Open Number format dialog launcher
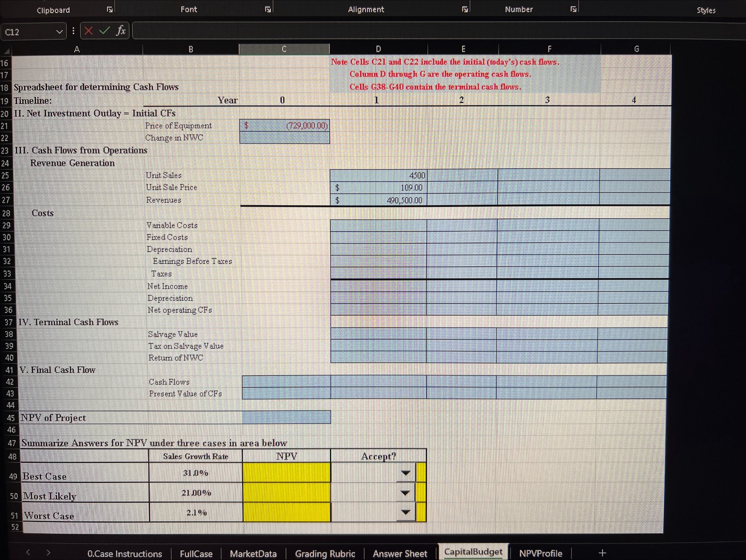The image size is (746, 560). pos(573,10)
